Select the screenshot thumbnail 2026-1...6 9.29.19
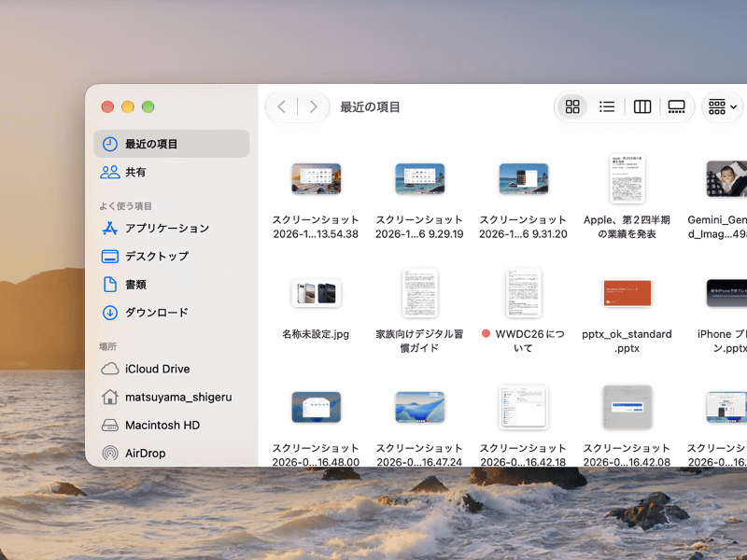747x560 pixels. [419, 178]
